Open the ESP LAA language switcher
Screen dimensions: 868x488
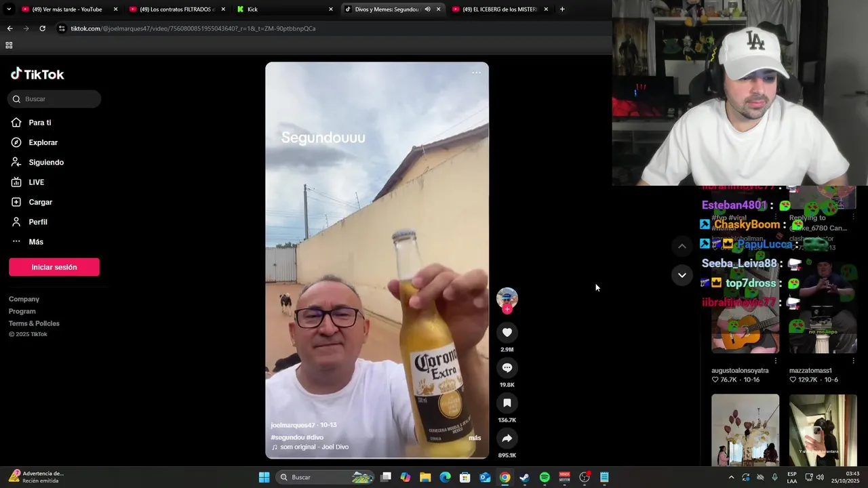point(792,477)
